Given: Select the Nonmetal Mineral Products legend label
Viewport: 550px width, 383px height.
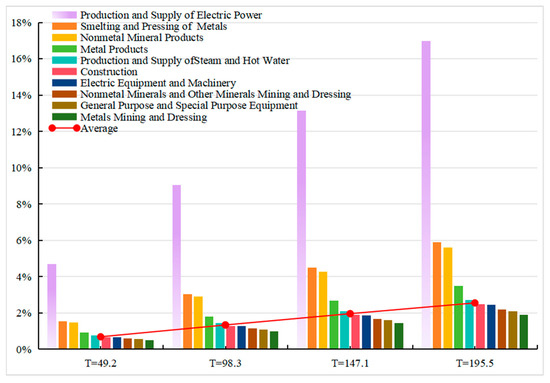Looking at the screenshot, I should pyautogui.click(x=142, y=38).
